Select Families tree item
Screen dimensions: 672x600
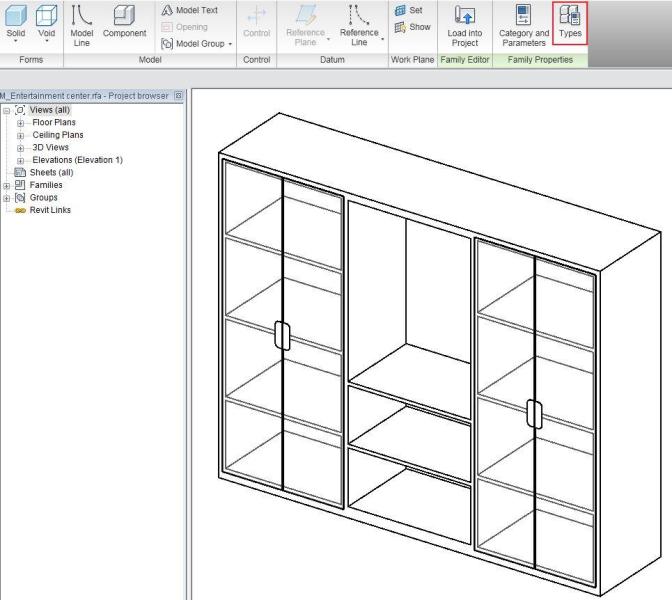click(46, 185)
